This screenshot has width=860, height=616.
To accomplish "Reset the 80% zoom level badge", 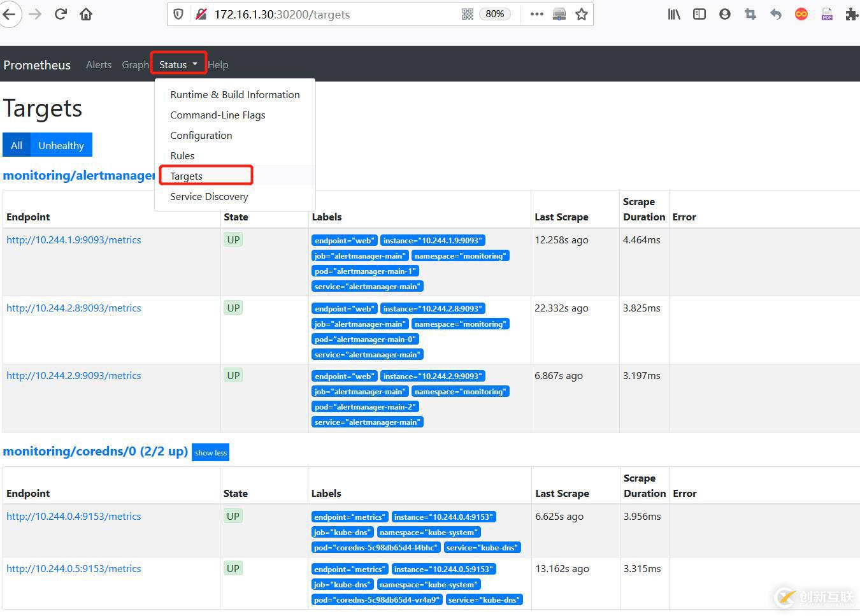I will (495, 14).
